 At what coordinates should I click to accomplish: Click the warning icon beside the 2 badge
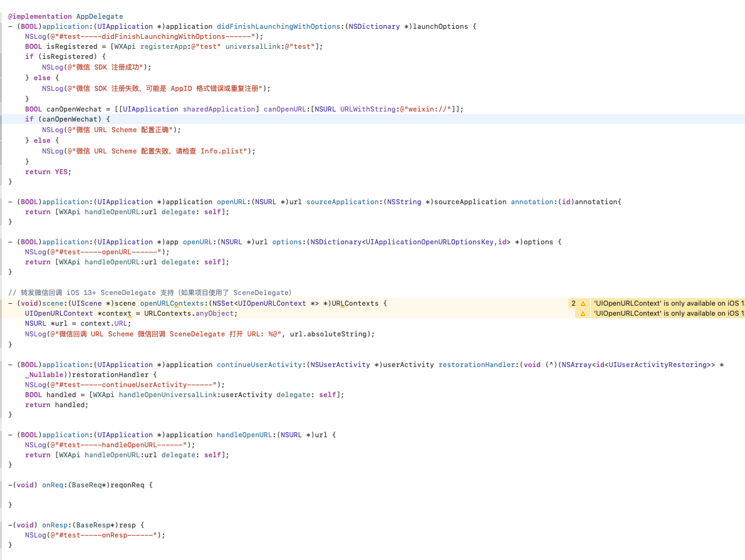[x=583, y=303]
